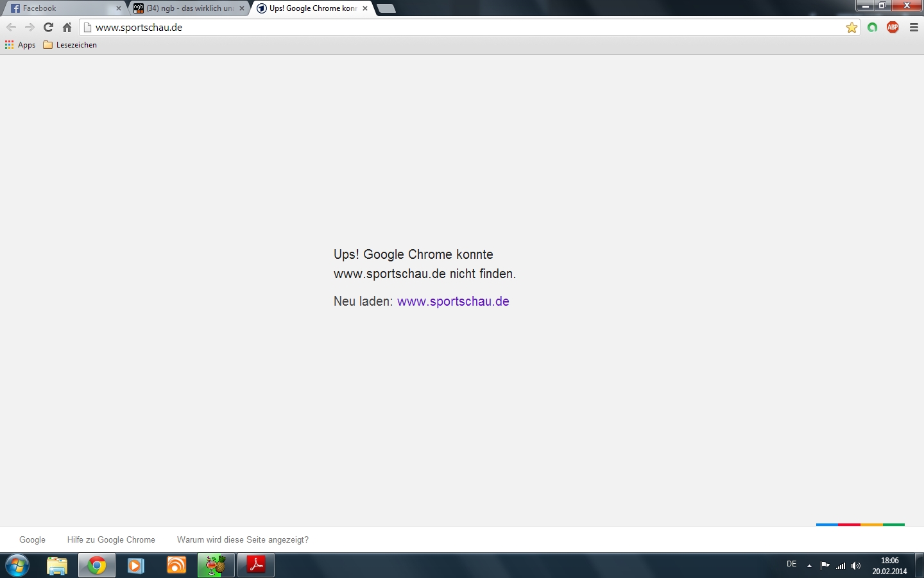Click the yellow bookmark star icon
This screenshot has width=924, height=578.
tap(851, 27)
